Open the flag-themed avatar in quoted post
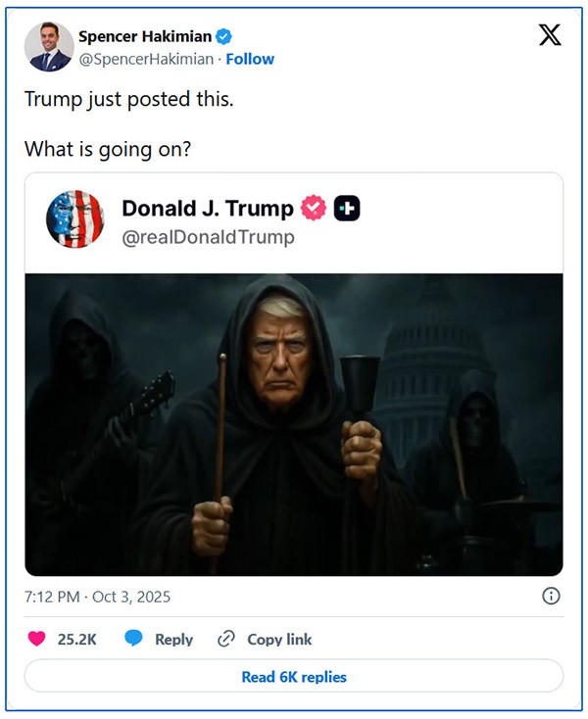 coord(74,219)
